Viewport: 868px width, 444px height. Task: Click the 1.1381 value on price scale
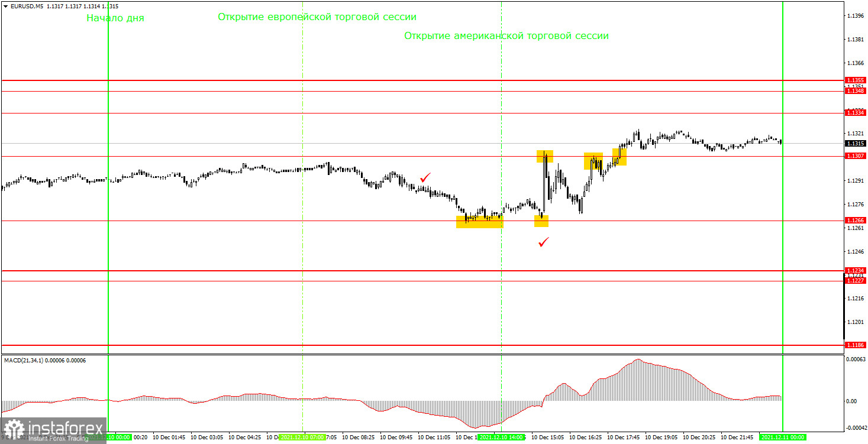[856, 39]
